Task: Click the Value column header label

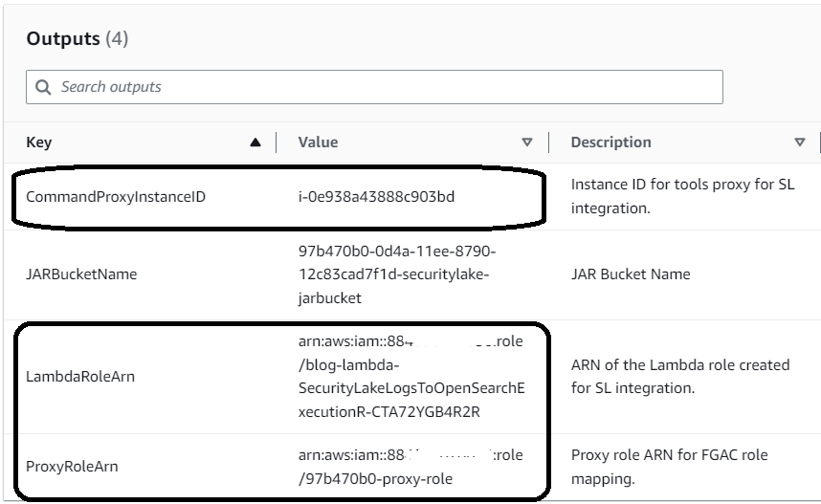Action: 318,142
